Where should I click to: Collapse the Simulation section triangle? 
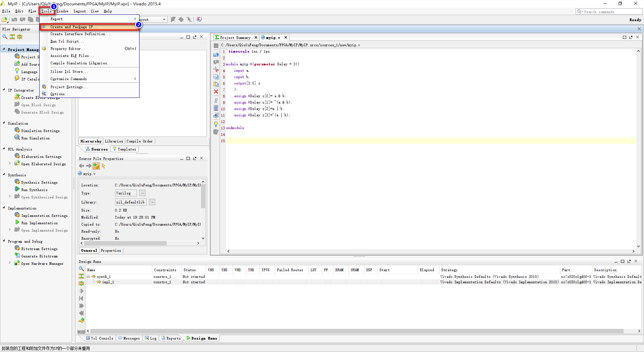(4, 123)
